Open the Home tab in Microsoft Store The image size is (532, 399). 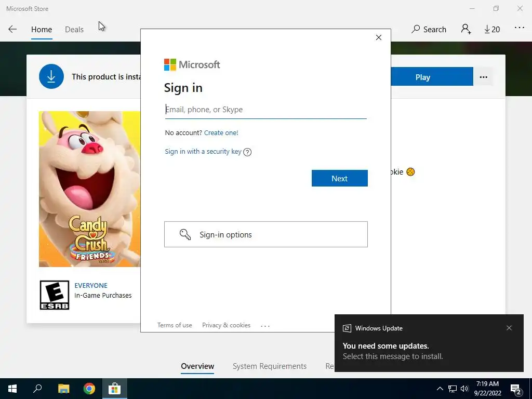[42, 30]
